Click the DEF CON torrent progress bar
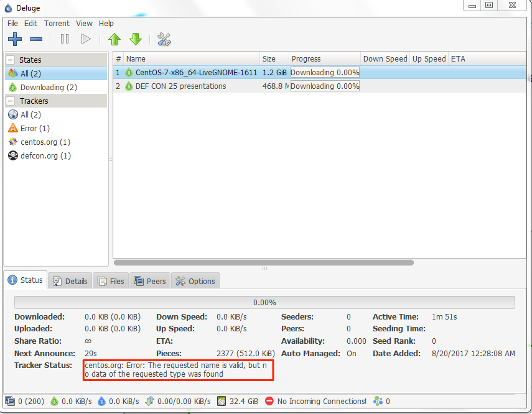Image resolution: width=532 pixels, height=414 pixels. tap(325, 86)
